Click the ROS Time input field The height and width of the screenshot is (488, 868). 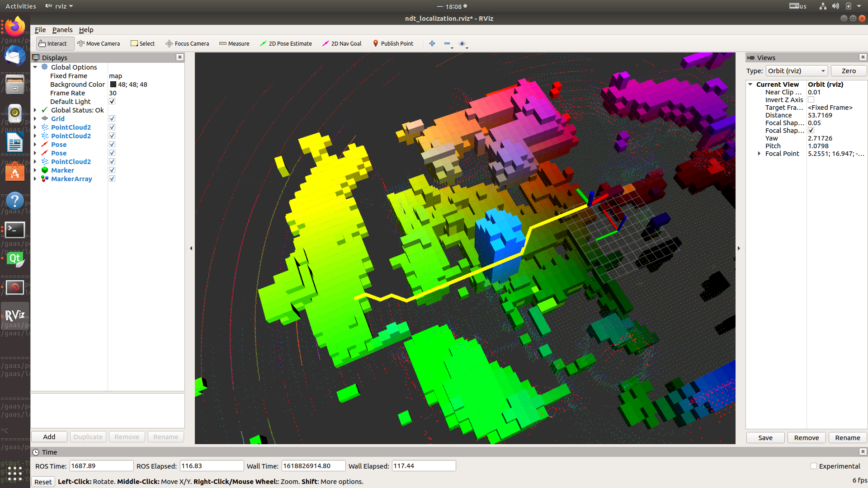(99, 466)
